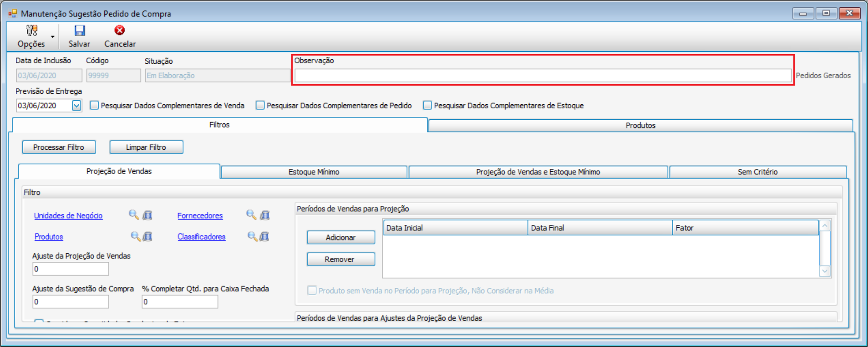Click the Observação text field
This screenshot has width=868, height=347.
(543, 76)
